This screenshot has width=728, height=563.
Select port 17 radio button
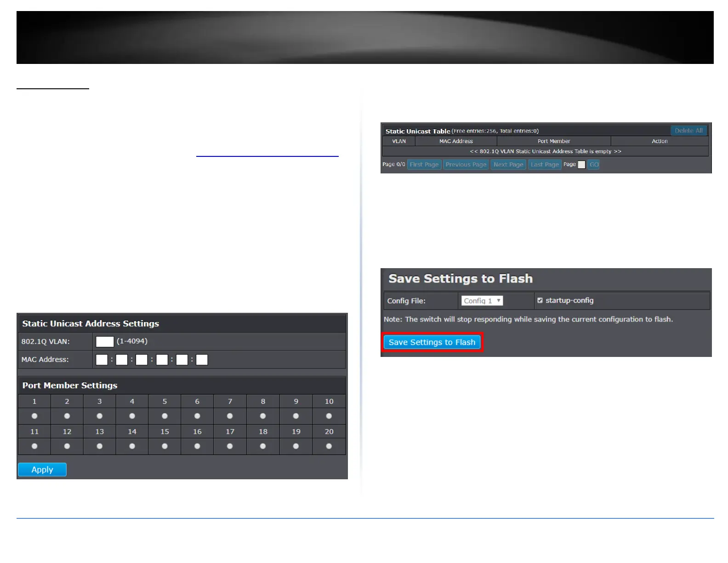coord(230,446)
